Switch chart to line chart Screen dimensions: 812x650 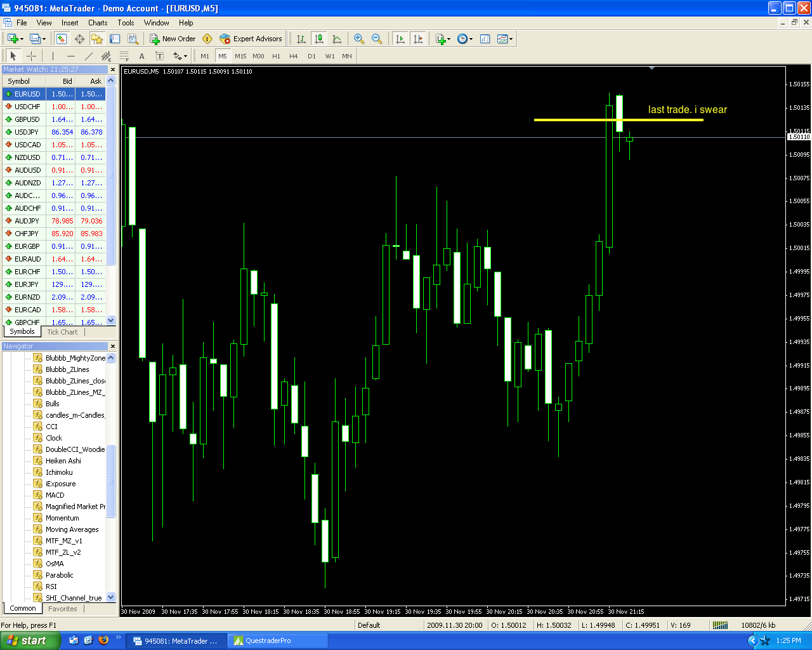(x=337, y=39)
